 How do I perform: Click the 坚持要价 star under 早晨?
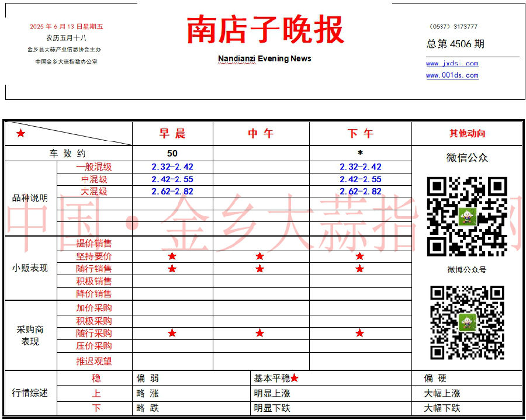[172, 256]
